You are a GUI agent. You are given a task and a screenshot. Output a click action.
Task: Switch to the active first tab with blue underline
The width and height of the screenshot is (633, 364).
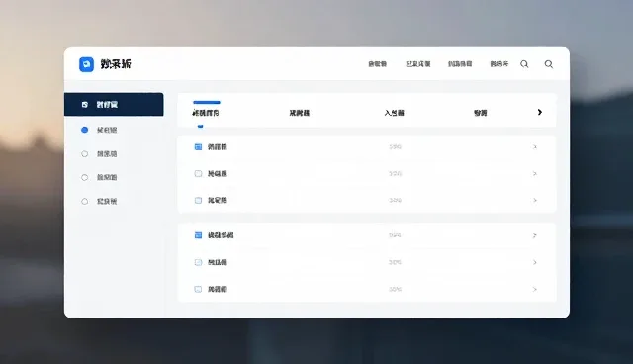pos(206,113)
